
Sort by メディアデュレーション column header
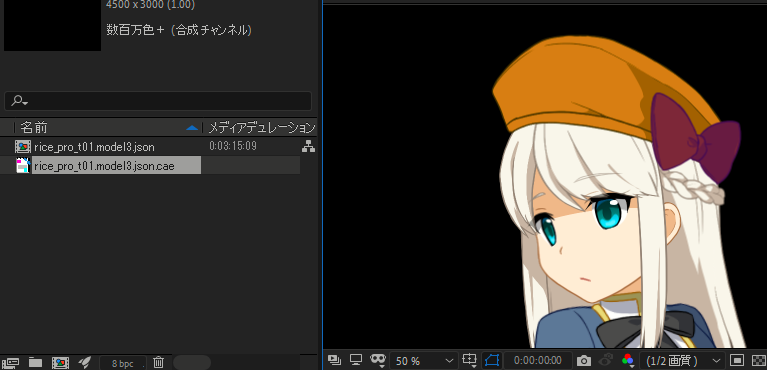point(262,128)
